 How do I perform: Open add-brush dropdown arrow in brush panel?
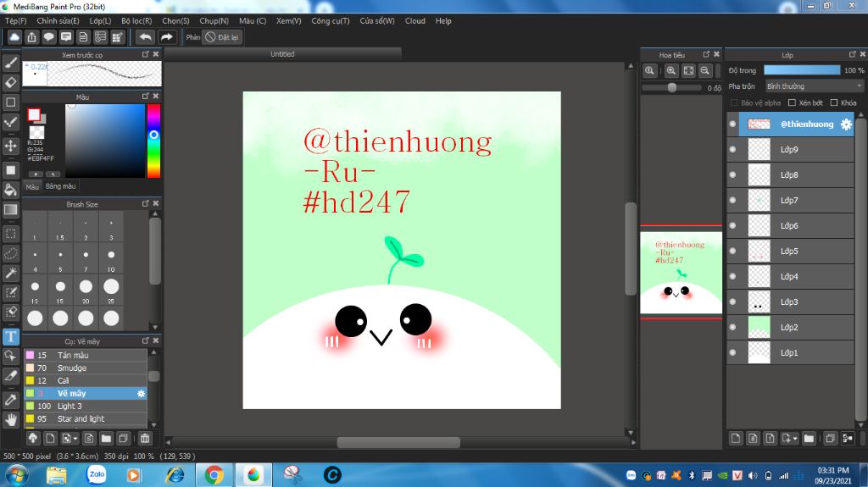[75, 439]
